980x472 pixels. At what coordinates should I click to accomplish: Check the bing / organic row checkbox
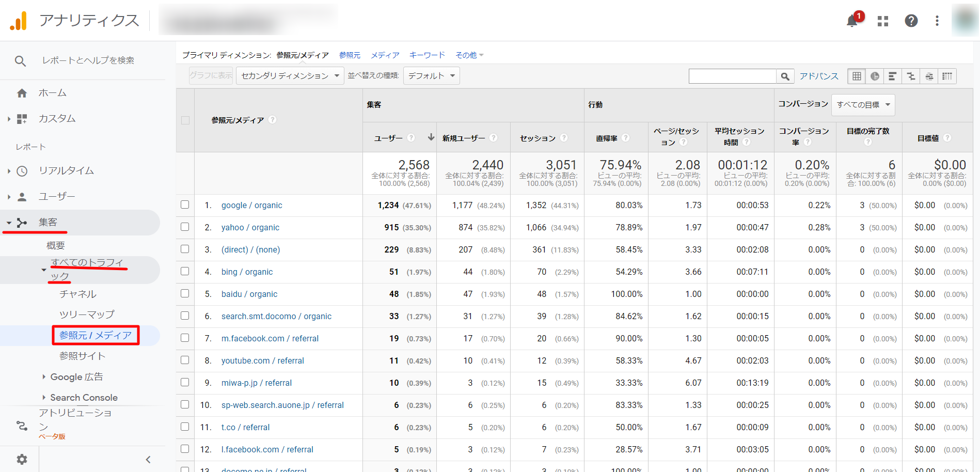185,271
